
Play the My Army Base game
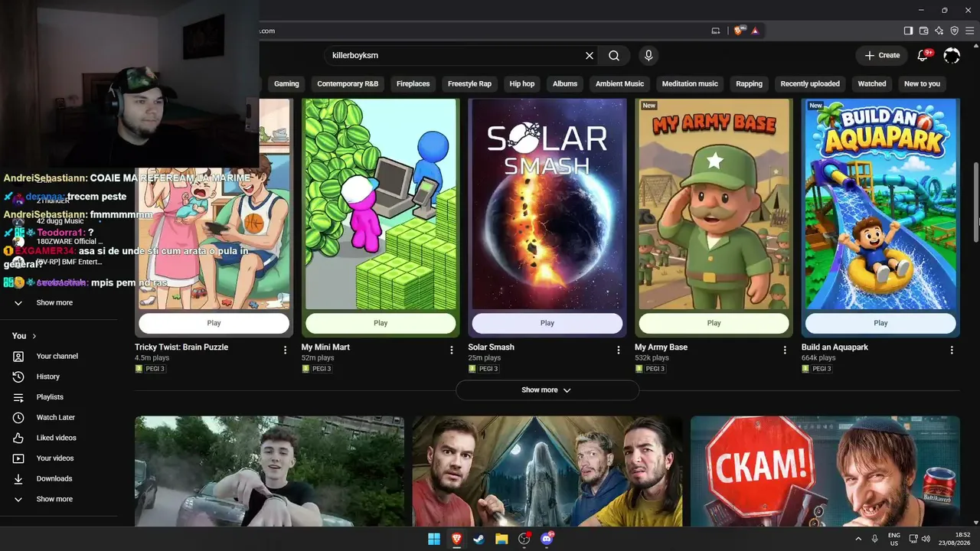coord(714,323)
